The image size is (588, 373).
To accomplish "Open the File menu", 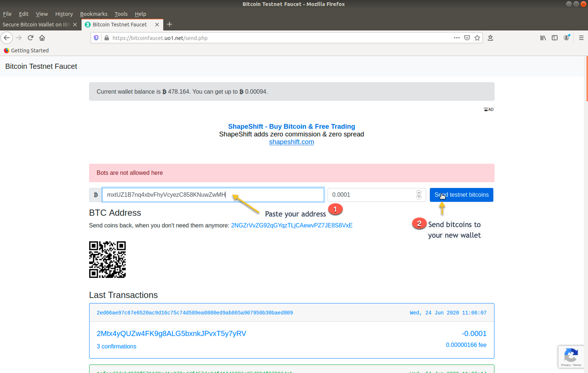I will [x=7, y=14].
